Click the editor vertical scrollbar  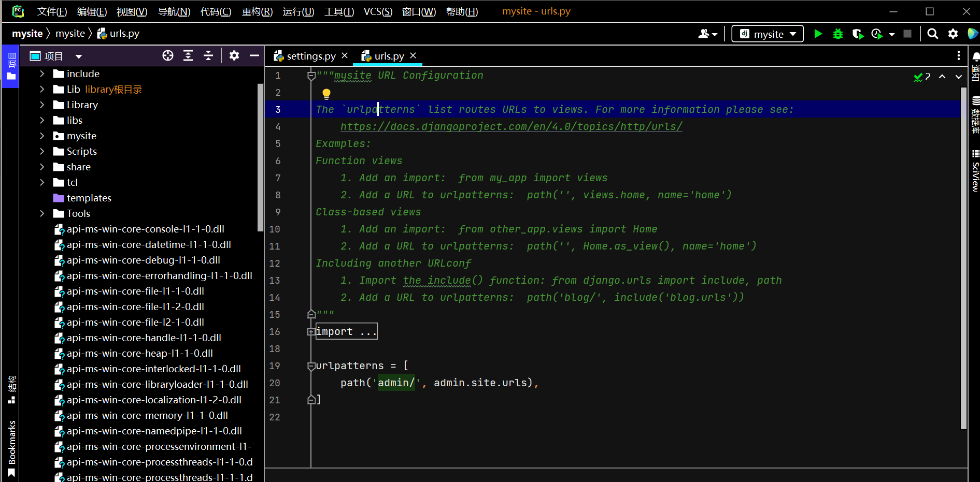(x=963, y=259)
